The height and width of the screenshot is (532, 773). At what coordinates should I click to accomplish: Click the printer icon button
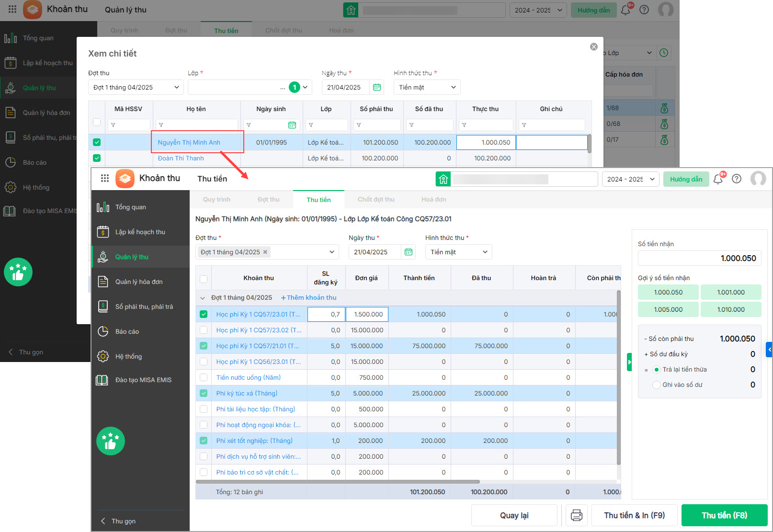(577, 515)
